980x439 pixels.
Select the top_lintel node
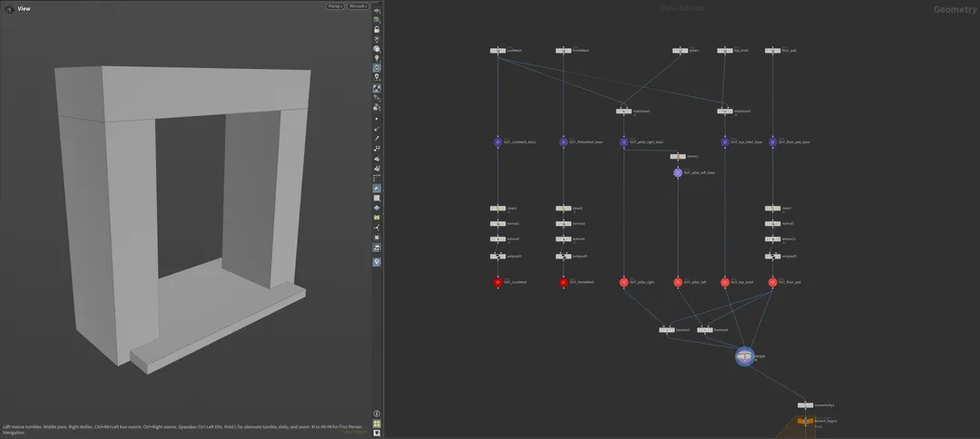pos(725,51)
